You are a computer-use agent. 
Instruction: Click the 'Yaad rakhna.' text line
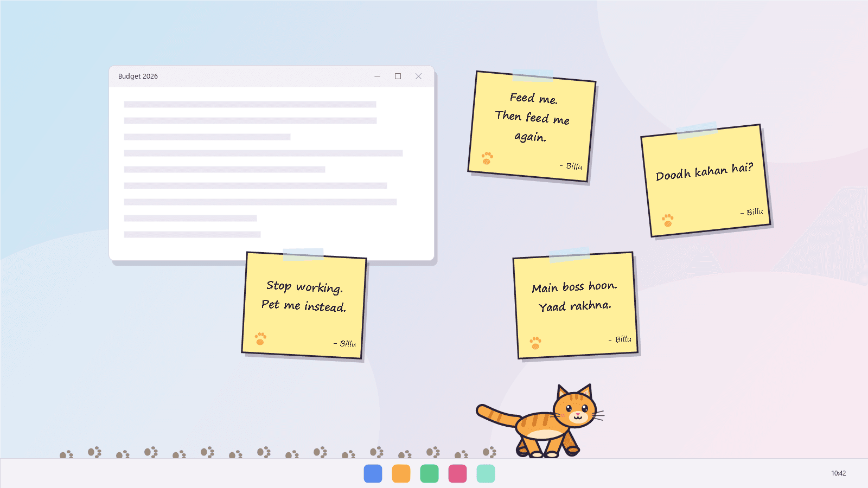click(575, 306)
